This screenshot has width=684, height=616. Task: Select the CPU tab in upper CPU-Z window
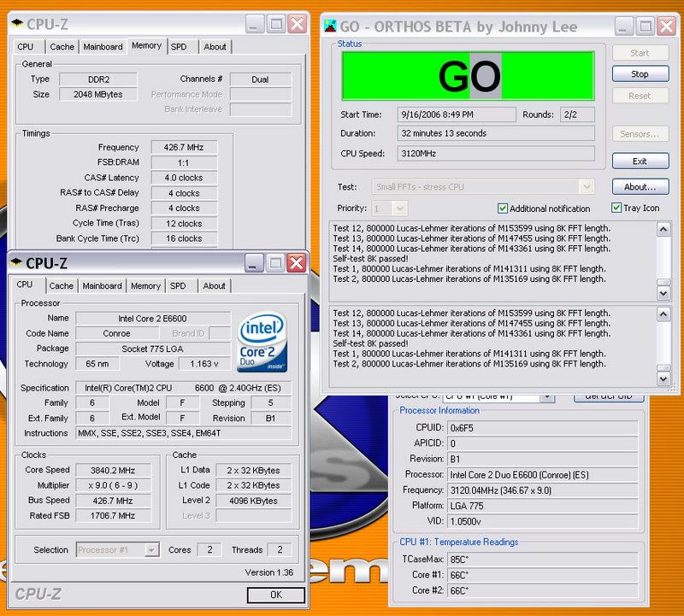tap(26, 47)
